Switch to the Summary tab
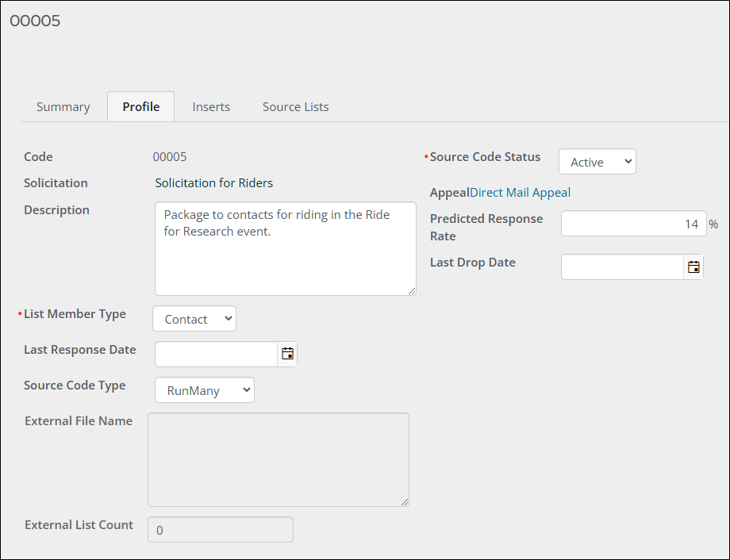Image resolution: width=730 pixels, height=560 pixels. [x=63, y=106]
